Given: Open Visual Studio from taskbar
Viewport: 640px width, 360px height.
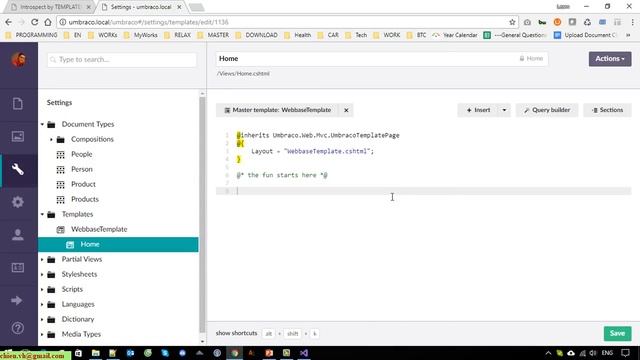Looking at the screenshot, I should click(x=304, y=353).
